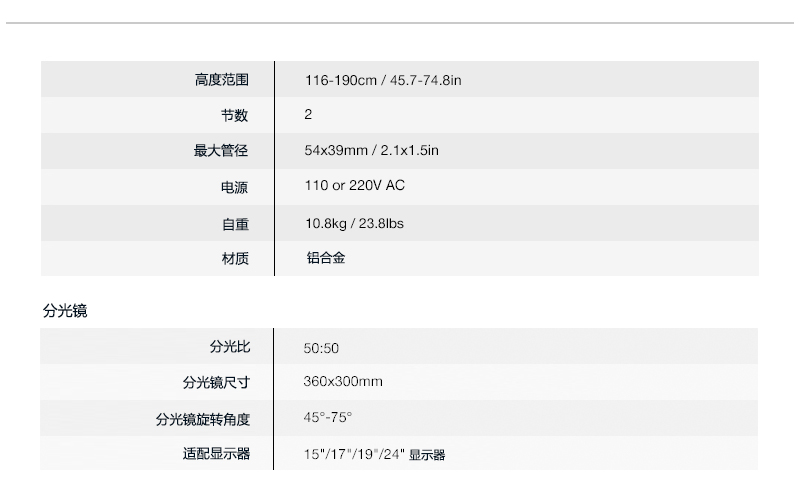This screenshot has height=495, width=800.
Task: Select the 分光镜旋转角度 label
Action: coord(203,419)
